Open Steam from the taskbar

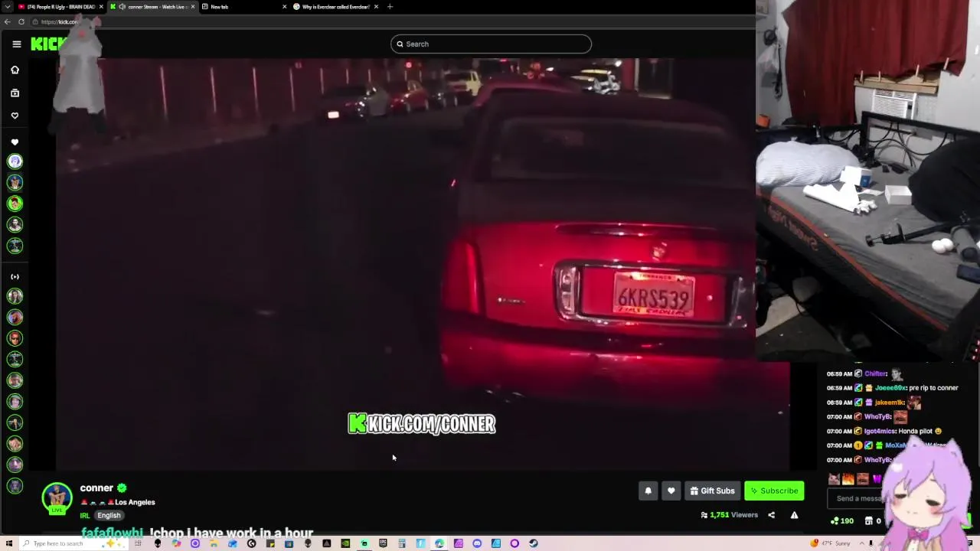click(x=534, y=543)
